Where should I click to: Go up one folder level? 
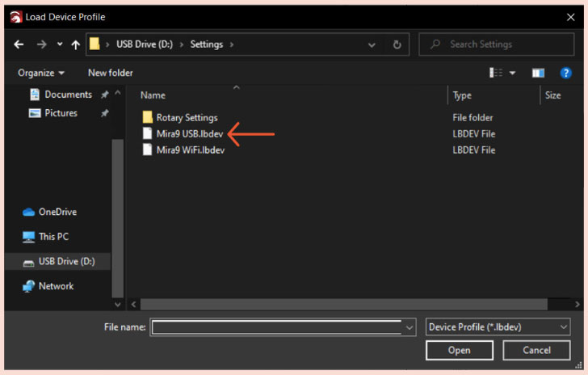[76, 45]
